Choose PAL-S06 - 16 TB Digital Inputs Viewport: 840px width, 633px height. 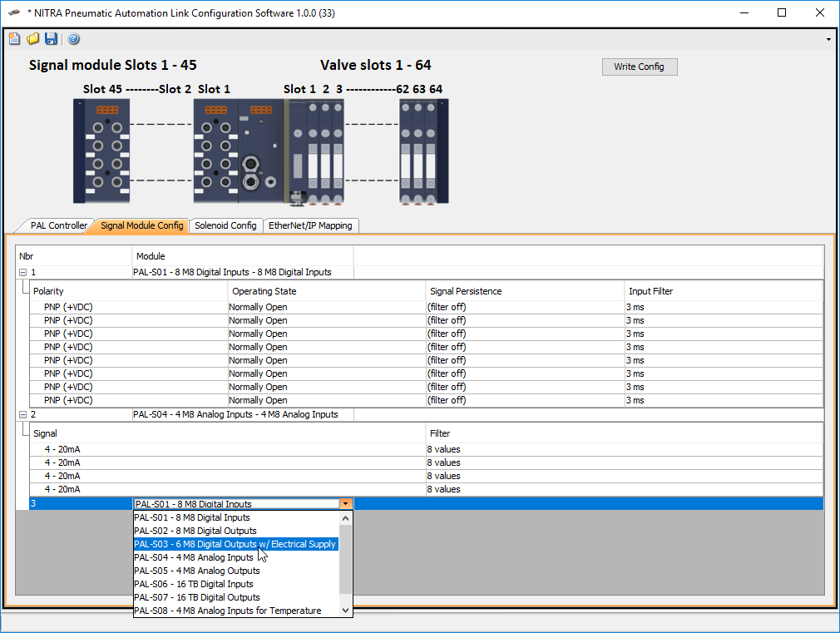[236, 584]
